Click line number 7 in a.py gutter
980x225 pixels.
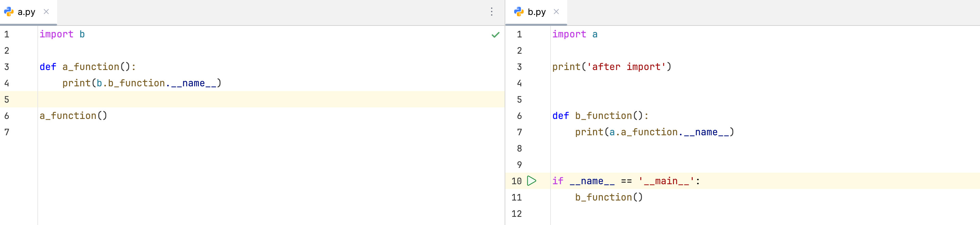(7, 133)
